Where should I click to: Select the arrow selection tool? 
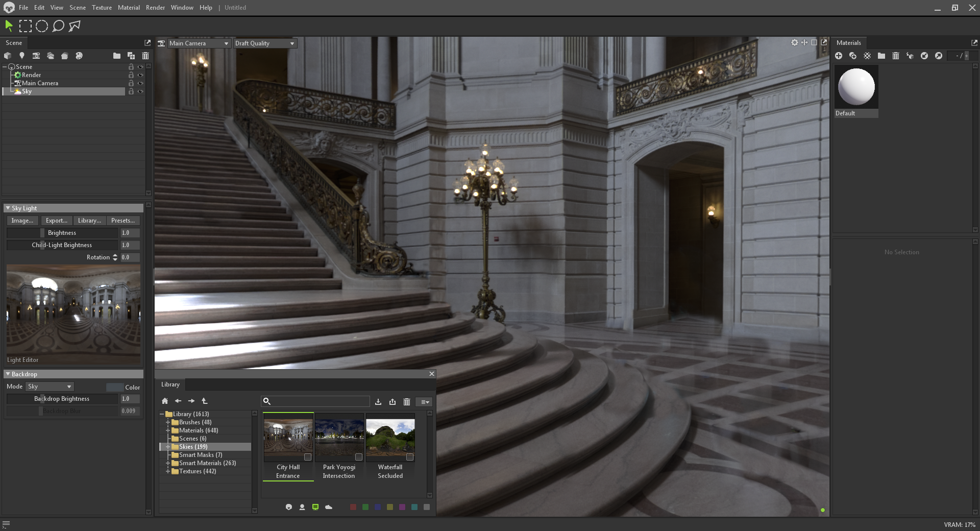click(x=9, y=26)
